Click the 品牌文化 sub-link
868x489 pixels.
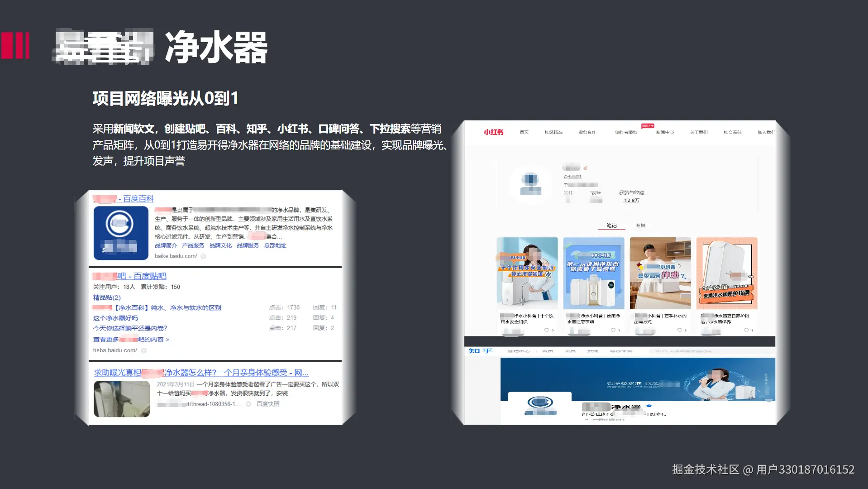tap(220, 245)
